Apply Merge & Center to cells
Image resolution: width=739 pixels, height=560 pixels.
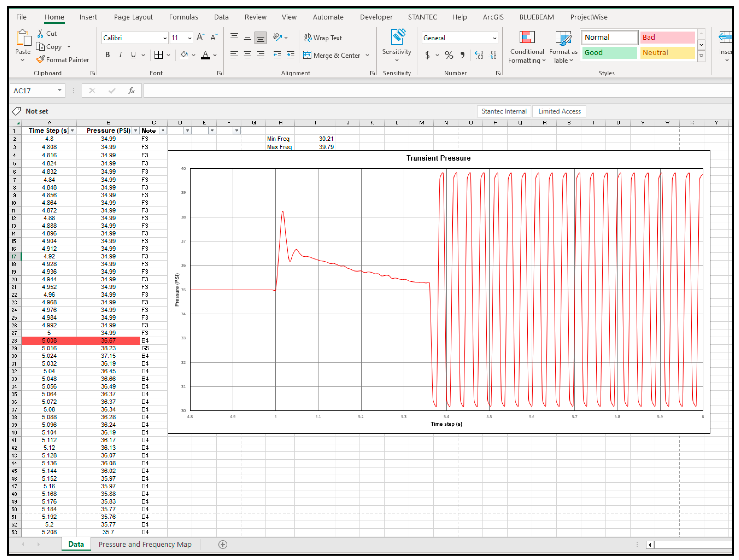tap(332, 55)
